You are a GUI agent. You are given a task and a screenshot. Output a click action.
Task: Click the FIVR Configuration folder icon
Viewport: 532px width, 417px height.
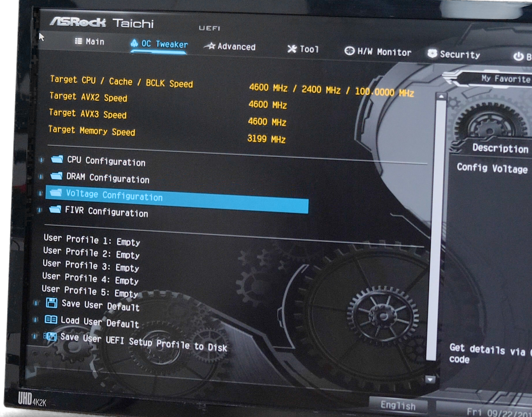click(x=55, y=209)
